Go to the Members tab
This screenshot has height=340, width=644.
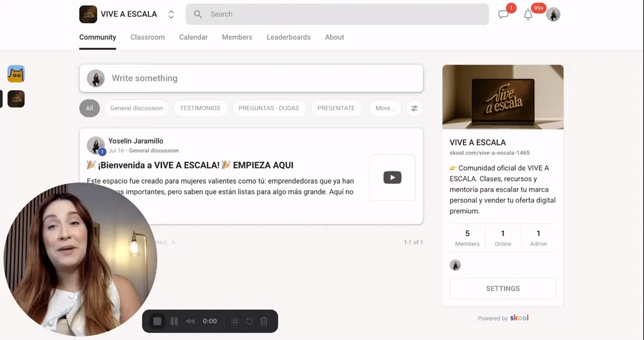coord(237,37)
